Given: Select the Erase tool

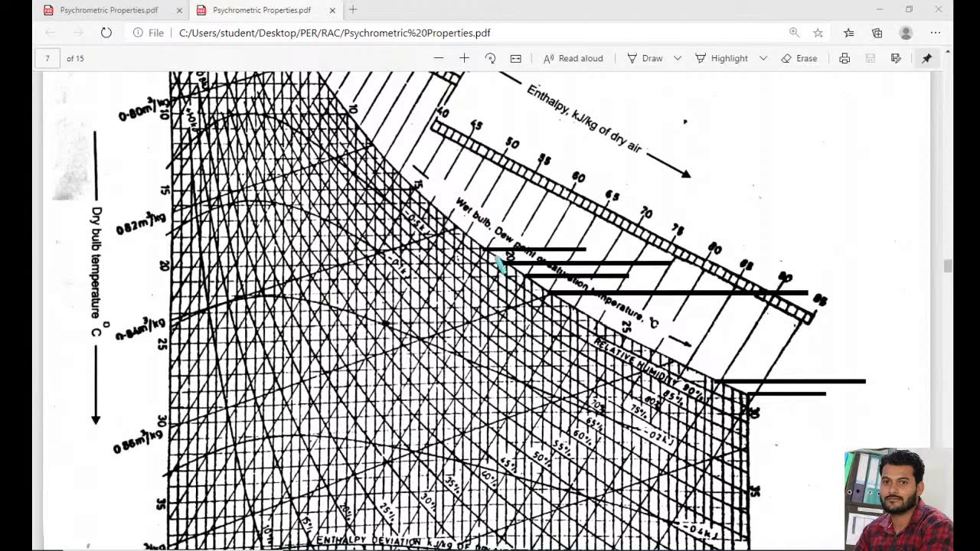Looking at the screenshot, I should point(799,58).
